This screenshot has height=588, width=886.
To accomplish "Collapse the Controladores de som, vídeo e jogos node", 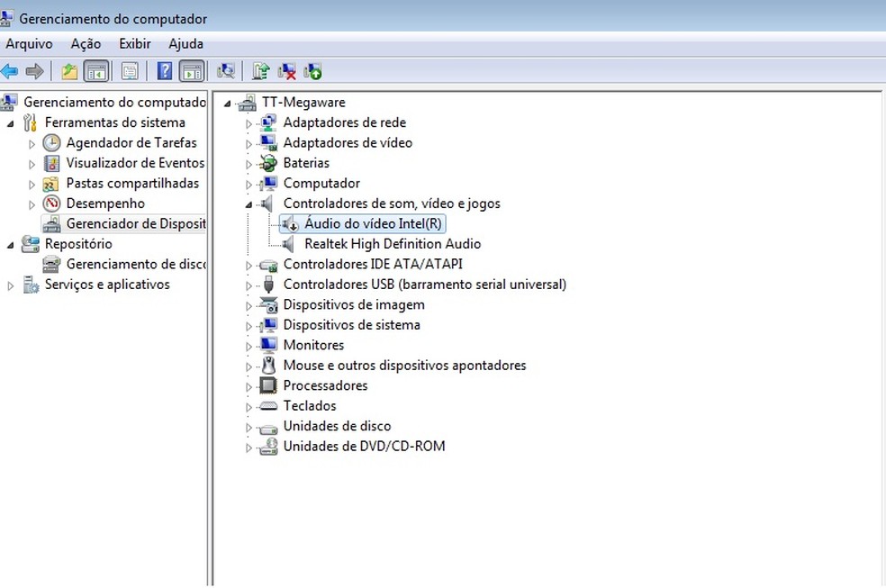I will coord(249,203).
